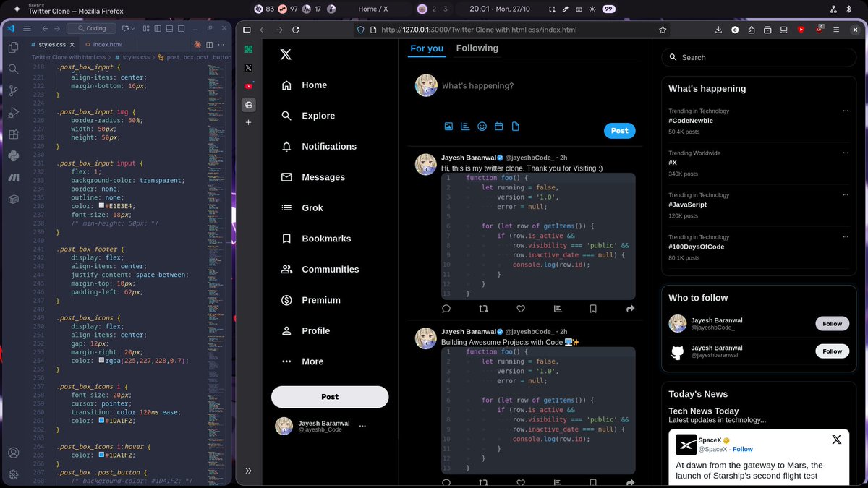Screen dimensions: 868x488
Task: Insert emoji icon in post box
Action: [482, 127]
